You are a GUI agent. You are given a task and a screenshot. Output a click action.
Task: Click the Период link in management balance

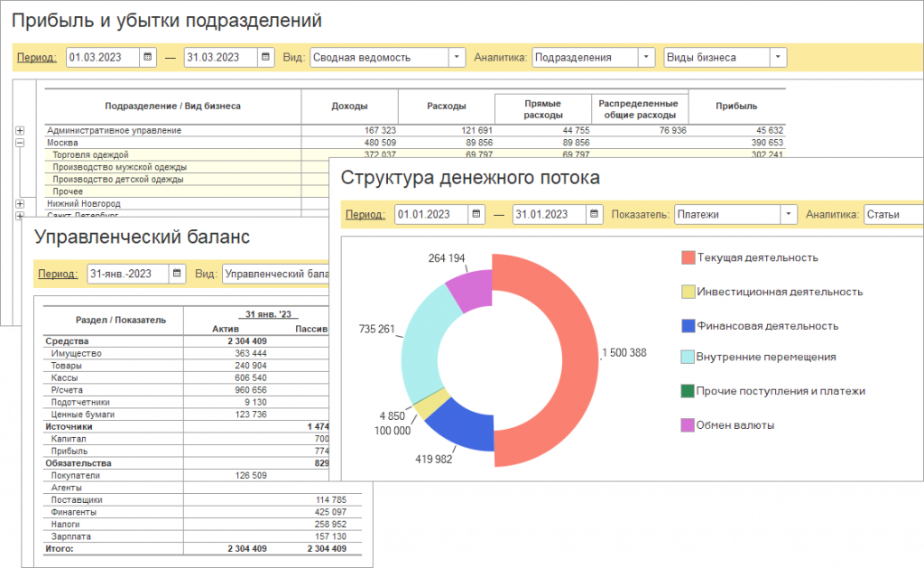click(x=58, y=274)
